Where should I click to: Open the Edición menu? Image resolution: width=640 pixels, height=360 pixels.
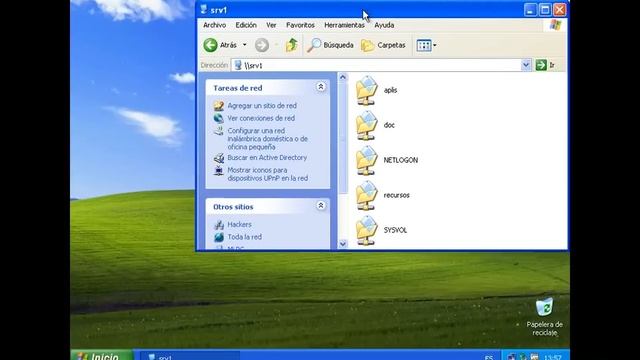pos(246,25)
